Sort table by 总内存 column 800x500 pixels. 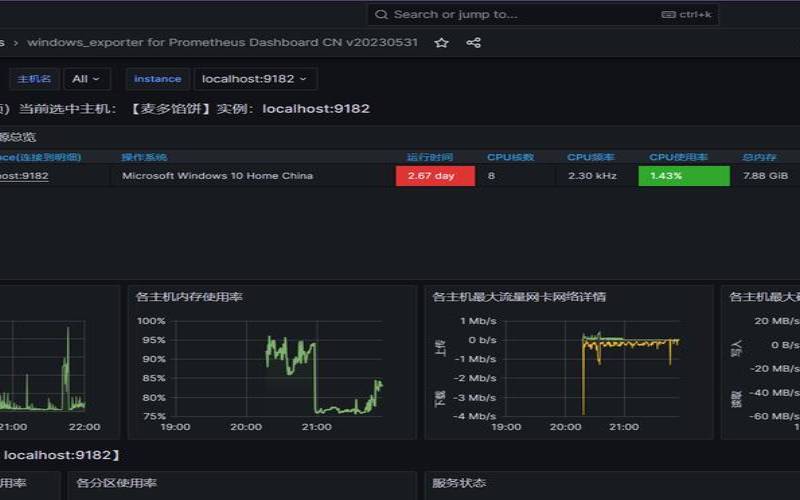point(759,157)
